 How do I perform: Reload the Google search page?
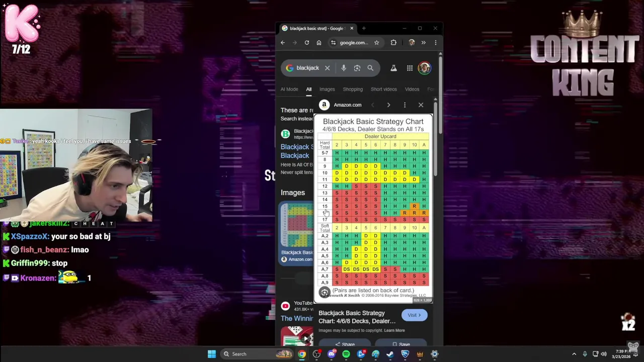click(307, 43)
